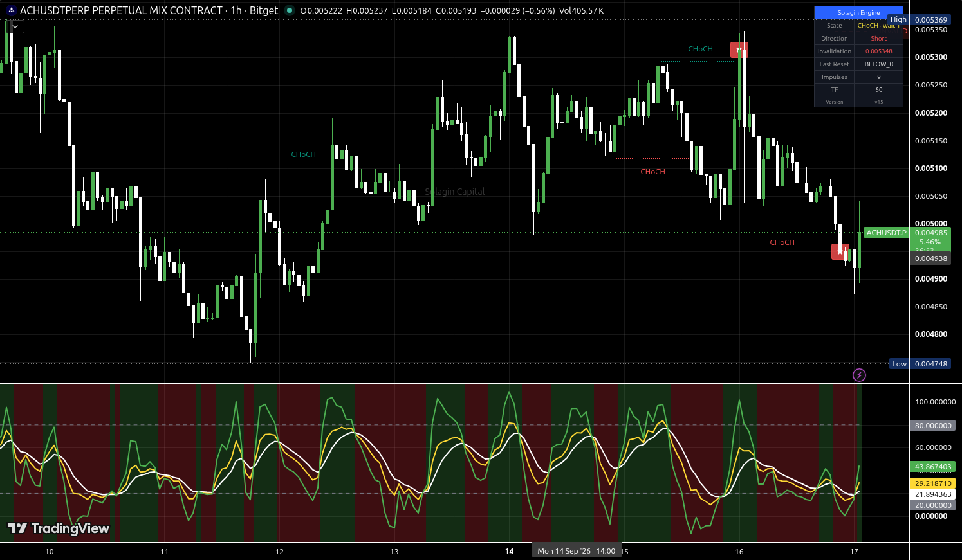The width and height of the screenshot is (962, 560).
Task: Click the red CHoCH label below 0.005100 line
Action: (x=652, y=172)
